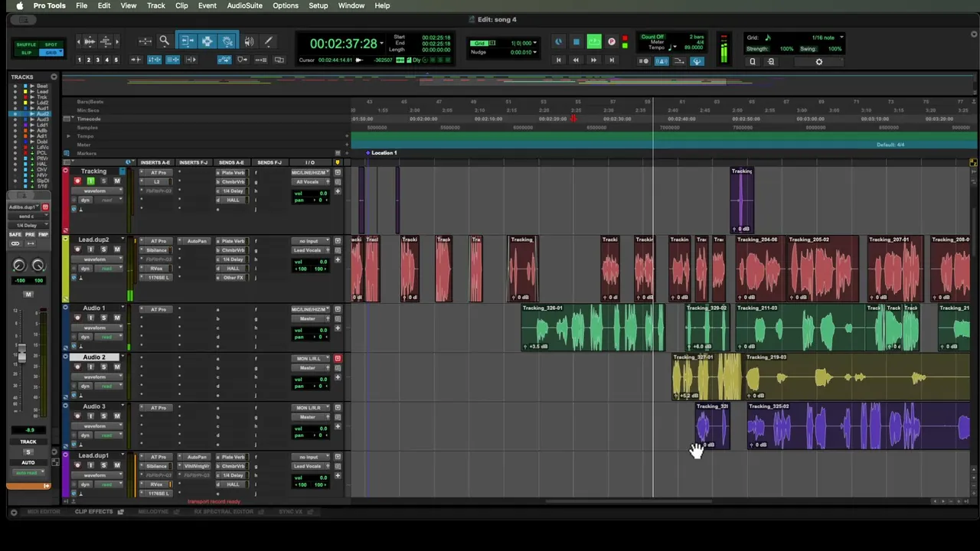The image size is (980, 551).
Task: Open the Clip menu
Action: click(181, 6)
